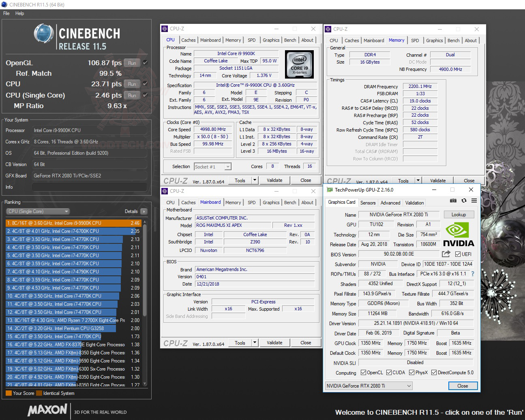The height and width of the screenshot is (420, 525).
Task: Open the Validation tab in GPU-Z
Action: 414,203
